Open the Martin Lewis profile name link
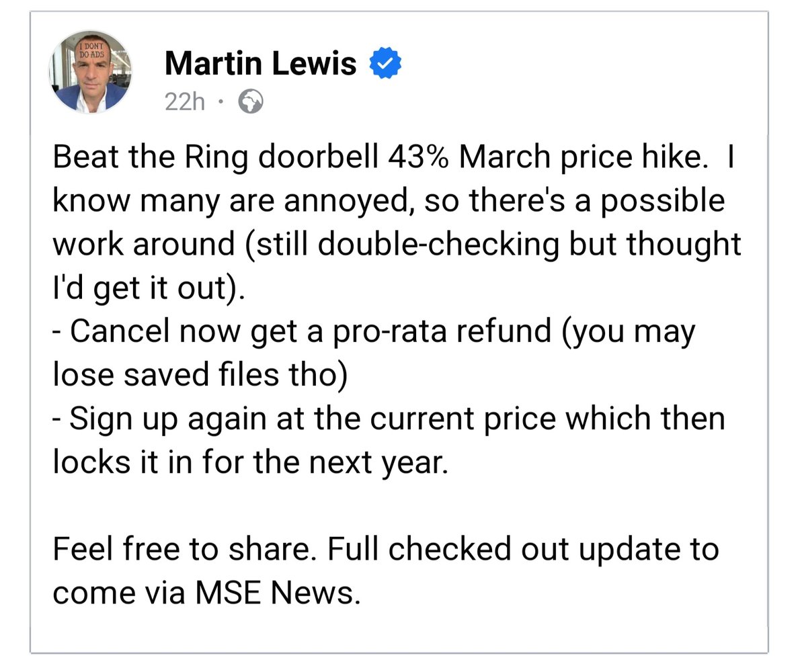The height and width of the screenshot is (672, 798). (x=261, y=64)
